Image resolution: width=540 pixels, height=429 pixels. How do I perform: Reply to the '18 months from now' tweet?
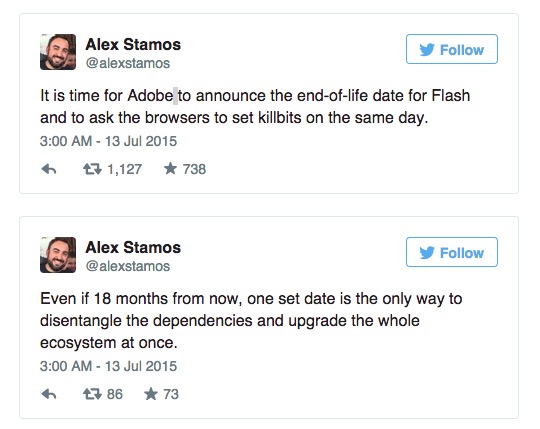49,394
